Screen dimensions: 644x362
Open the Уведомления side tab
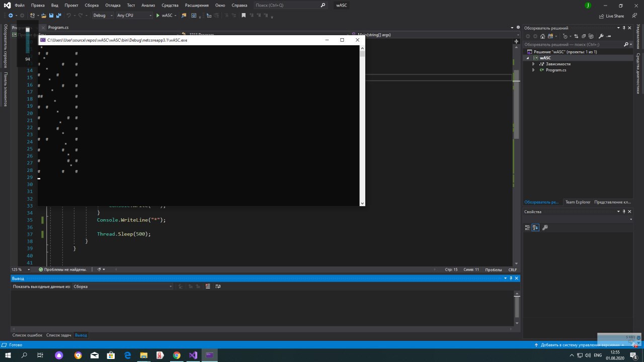tap(638, 36)
